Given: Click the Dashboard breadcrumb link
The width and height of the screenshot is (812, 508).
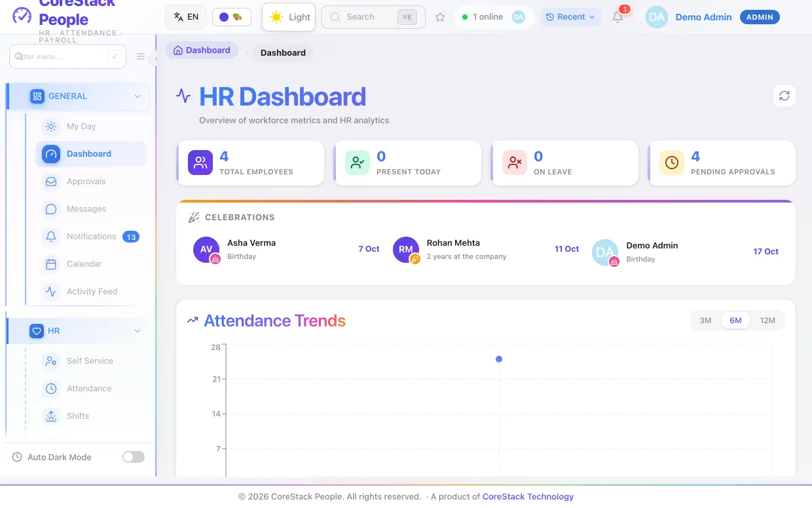Looking at the screenshot, I should [202, 50].
